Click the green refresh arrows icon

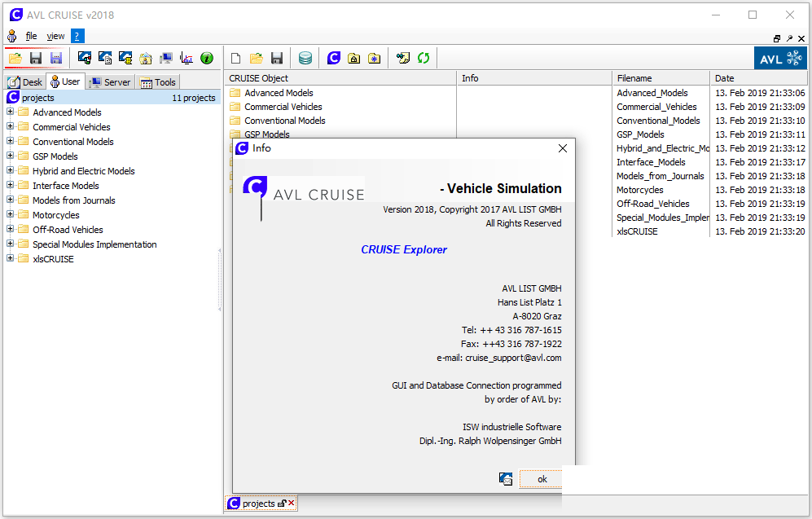424,58
